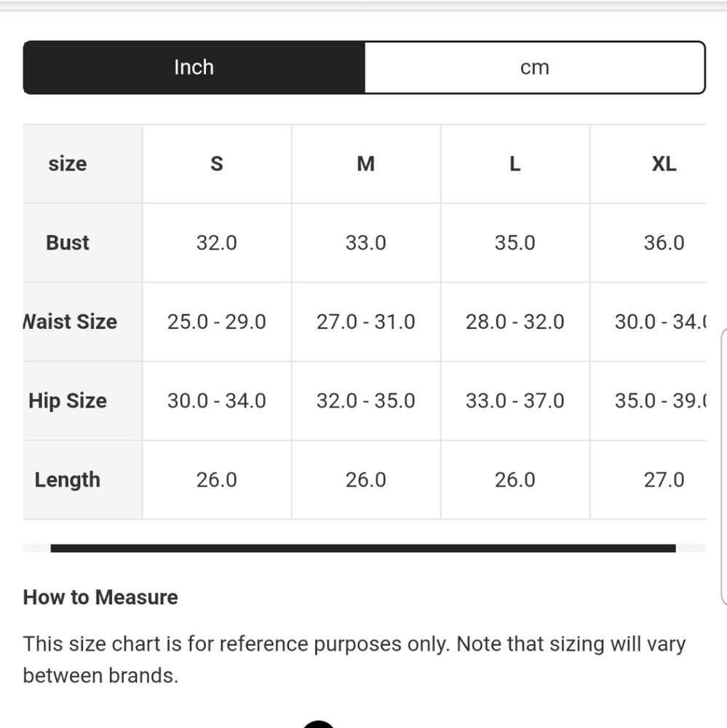Click the S size column header
727x728 pixels.
[x=217, y=164]
